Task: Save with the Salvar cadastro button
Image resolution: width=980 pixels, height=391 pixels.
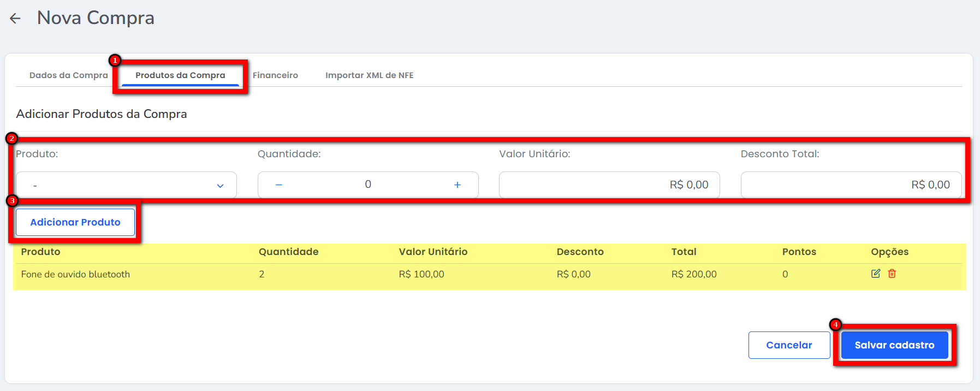Action: pos(894,345)
